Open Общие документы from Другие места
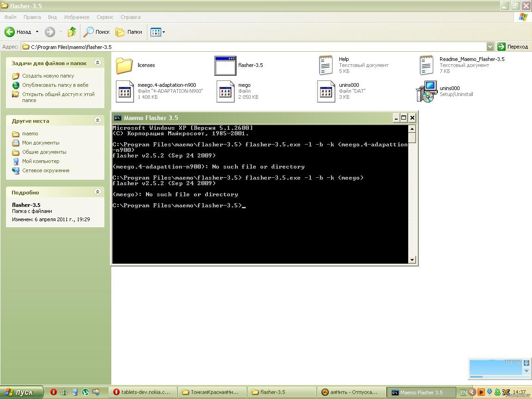Viewport: 532px width, 399px height. coord(44,151)
